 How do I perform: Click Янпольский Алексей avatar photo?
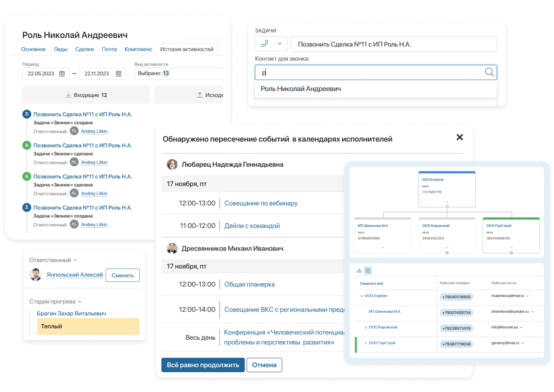36,275
